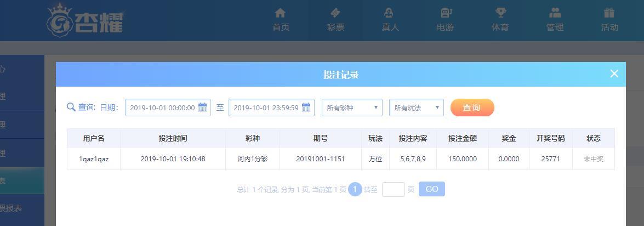This screenshot has height=226, width=644.
Task: Open calendar for end date 23:59:59
Action: click(306, 108)
